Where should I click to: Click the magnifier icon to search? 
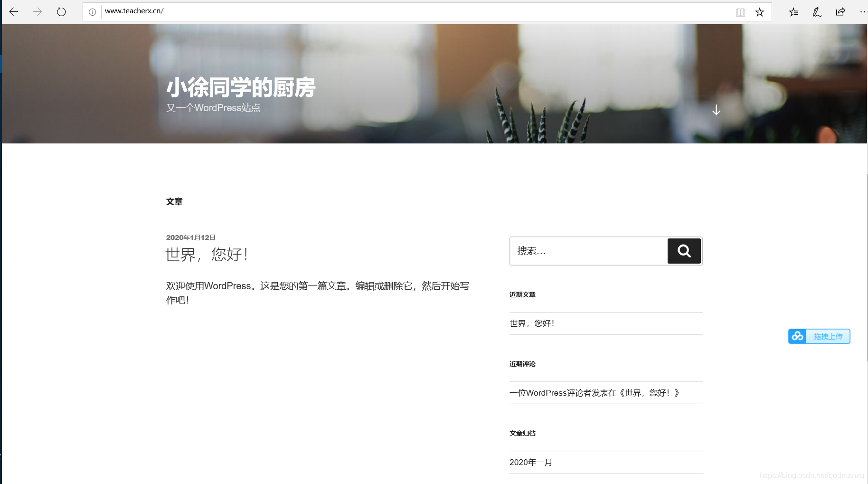pos(684,251)
